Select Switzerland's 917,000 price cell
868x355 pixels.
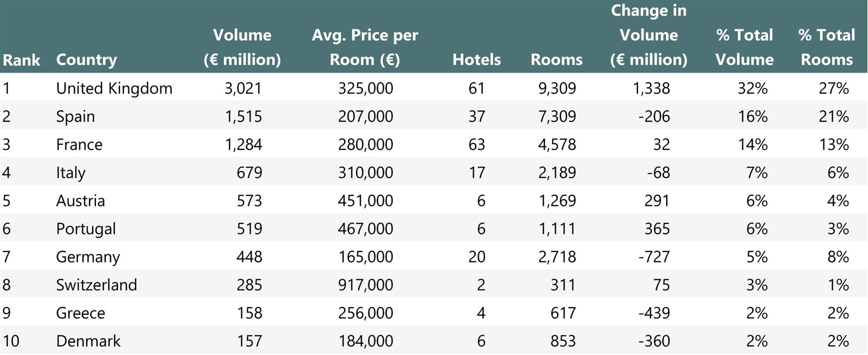pyautogui.click(x=365, y=285)
